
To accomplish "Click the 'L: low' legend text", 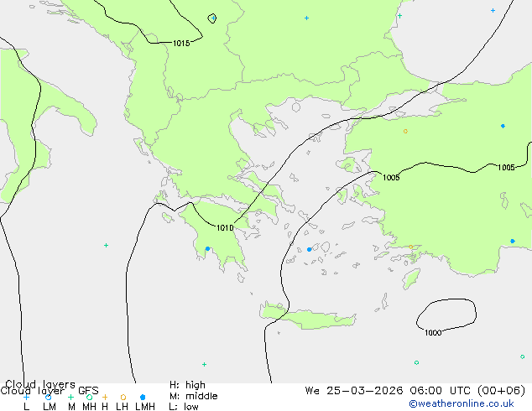I will 184,406.
